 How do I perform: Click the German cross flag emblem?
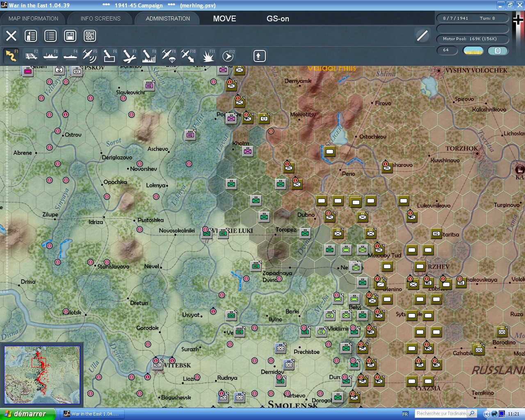point(518,19)
